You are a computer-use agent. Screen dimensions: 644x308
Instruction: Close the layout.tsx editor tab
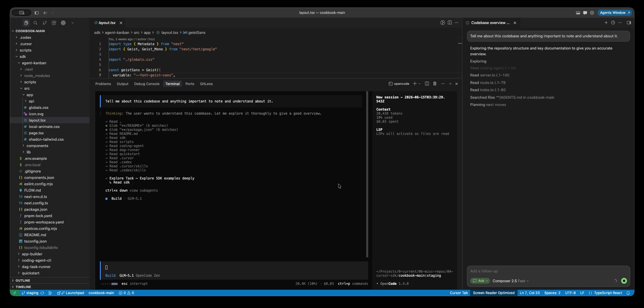[x=121, y=23]
